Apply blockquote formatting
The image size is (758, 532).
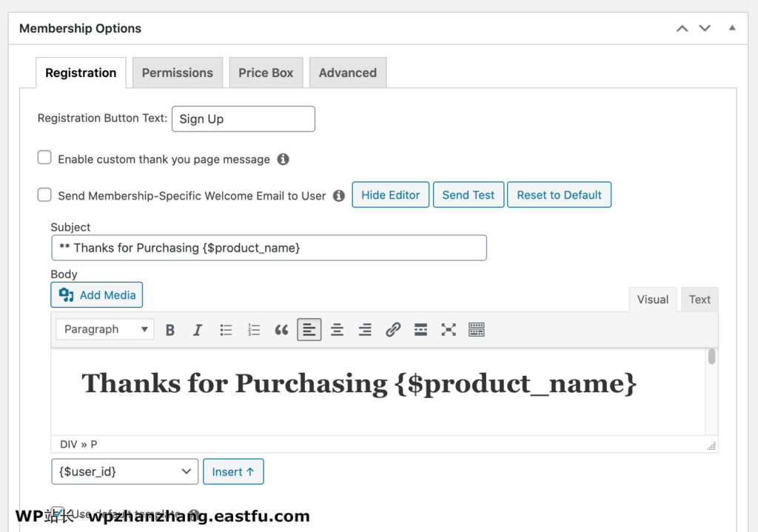pyautogui.click(x=281, y=330)
